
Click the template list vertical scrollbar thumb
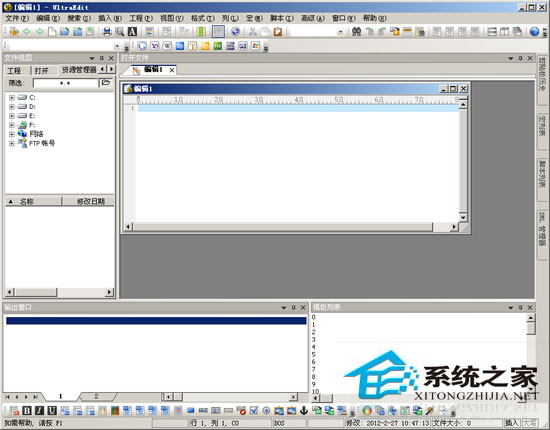tap(531, 329)
